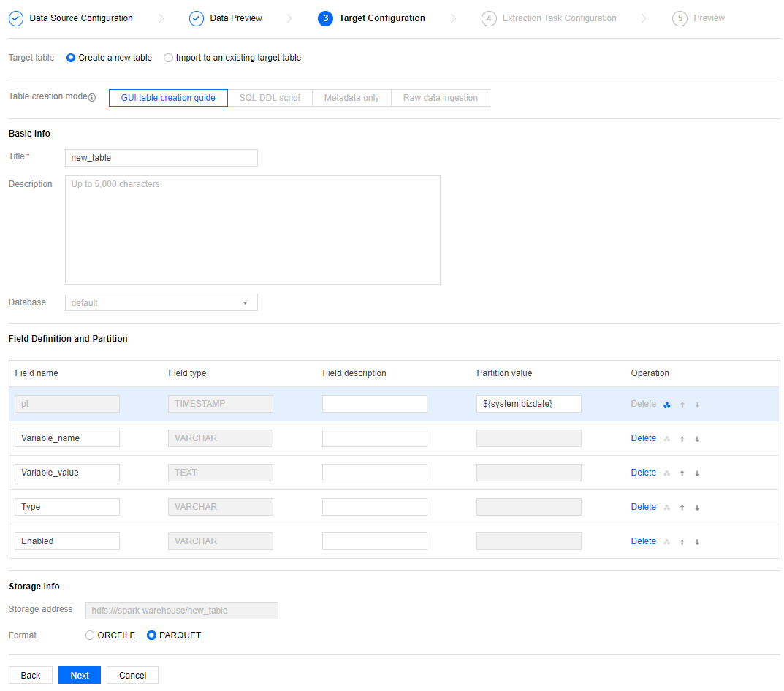Delete the Variable_name field
The image size is (784, 691).
(643, 438)
